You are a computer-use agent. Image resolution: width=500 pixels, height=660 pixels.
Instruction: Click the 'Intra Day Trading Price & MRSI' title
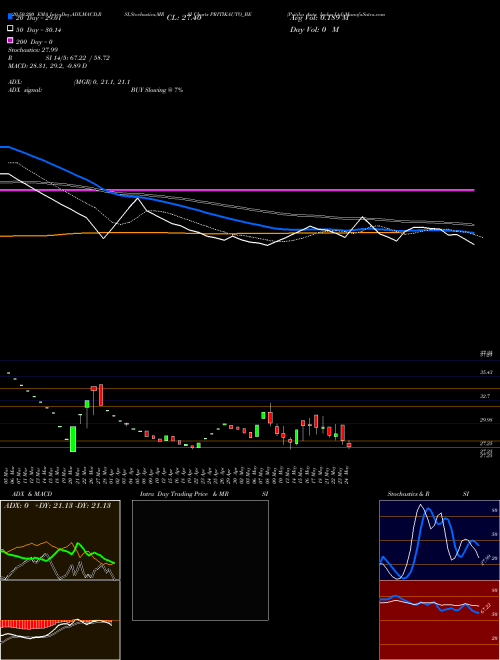coord(204,494)
